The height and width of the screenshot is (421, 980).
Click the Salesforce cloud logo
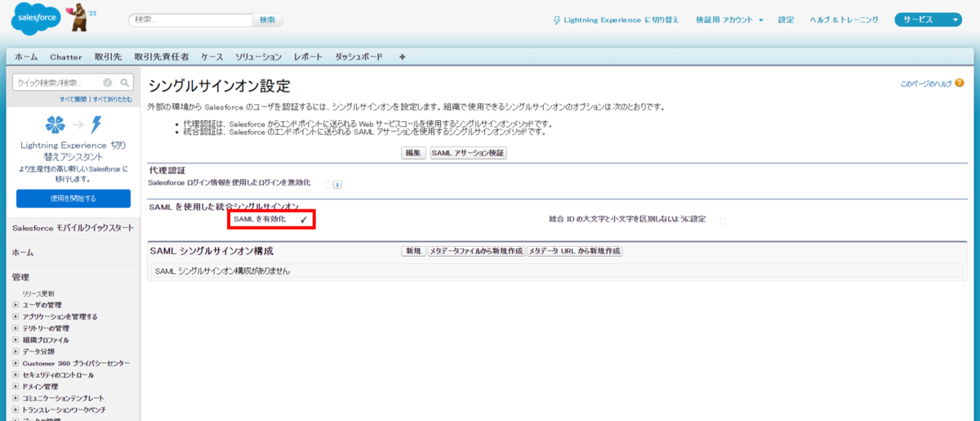click(35, 18)
